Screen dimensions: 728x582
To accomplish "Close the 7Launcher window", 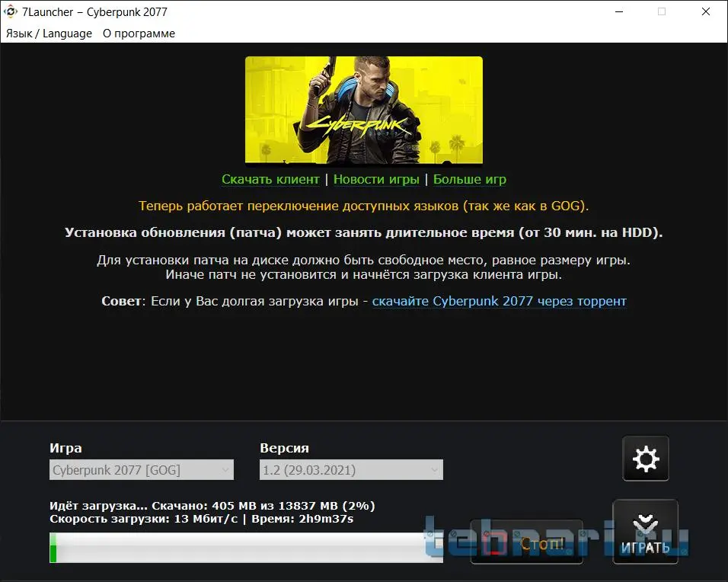I will (706, 11).
